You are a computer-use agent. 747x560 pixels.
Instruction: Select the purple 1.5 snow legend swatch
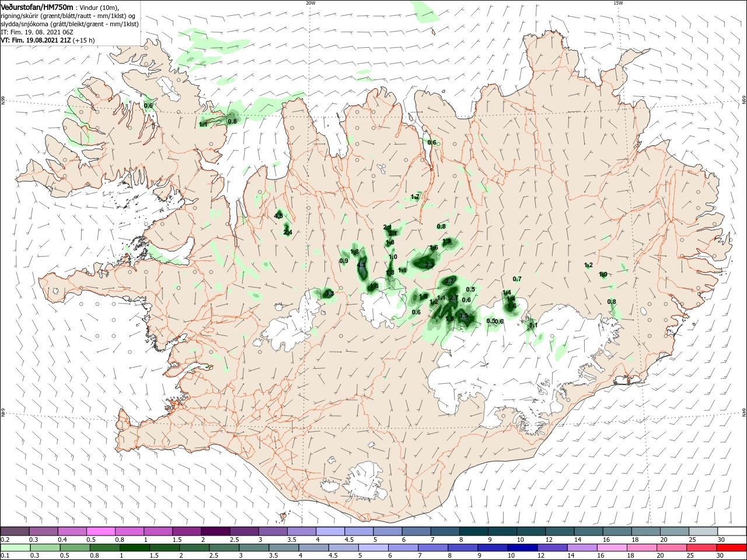[187, 531]
